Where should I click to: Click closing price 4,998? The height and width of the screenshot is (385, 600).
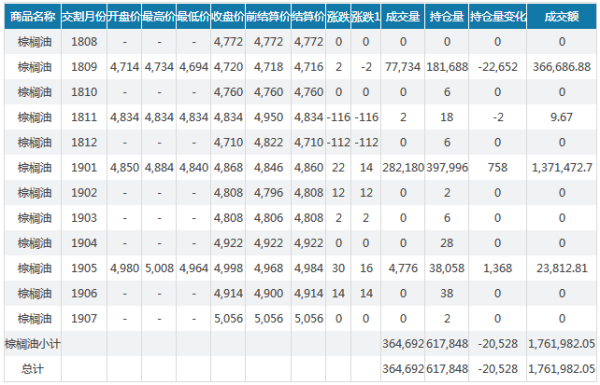coord(228,268)
